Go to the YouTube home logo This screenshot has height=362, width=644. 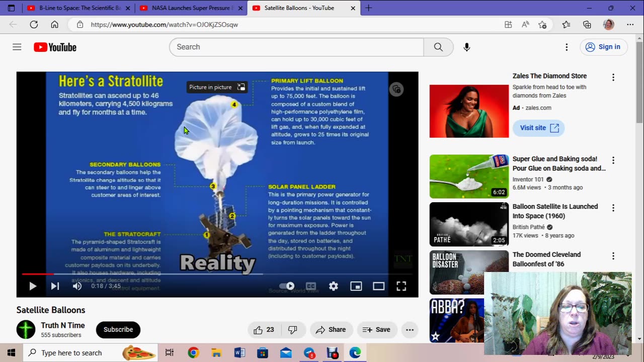(55, 47)
